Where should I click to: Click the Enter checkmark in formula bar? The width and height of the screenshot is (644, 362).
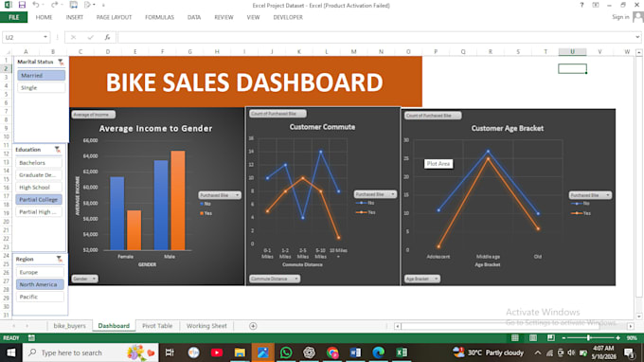[90, 37]
